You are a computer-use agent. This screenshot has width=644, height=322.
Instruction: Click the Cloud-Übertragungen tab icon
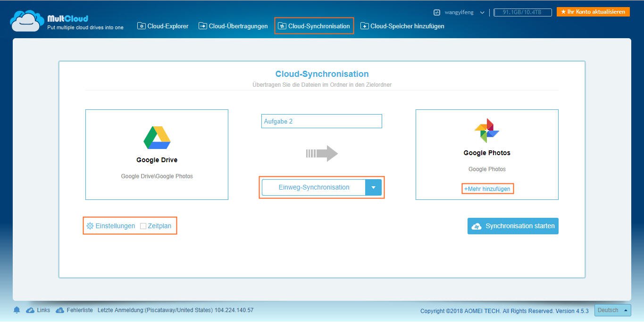pos(202,26)
